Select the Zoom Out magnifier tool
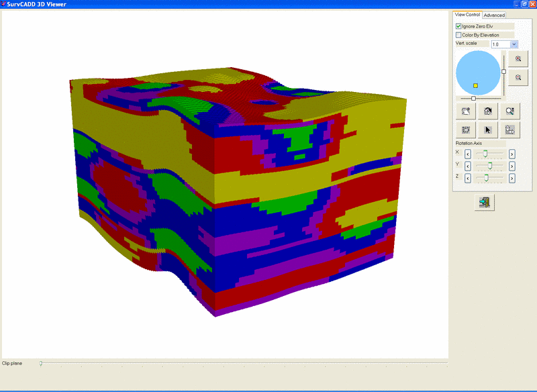This screenshot has width=537, height=392. (x=517, y=78)
